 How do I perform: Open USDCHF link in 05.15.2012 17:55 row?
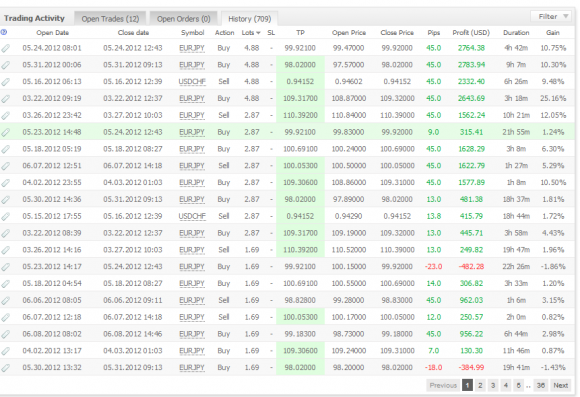pyautogui.click(x=192, y=216)
